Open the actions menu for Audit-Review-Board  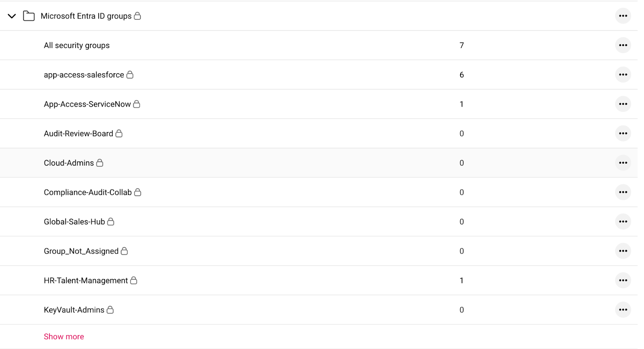(x=623, y=133)
